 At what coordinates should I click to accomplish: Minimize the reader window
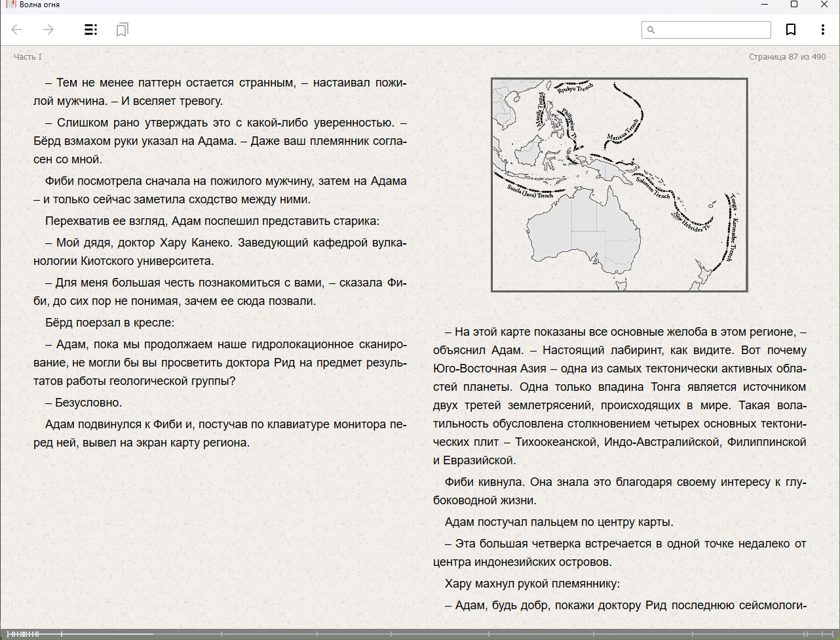(764, 5)
